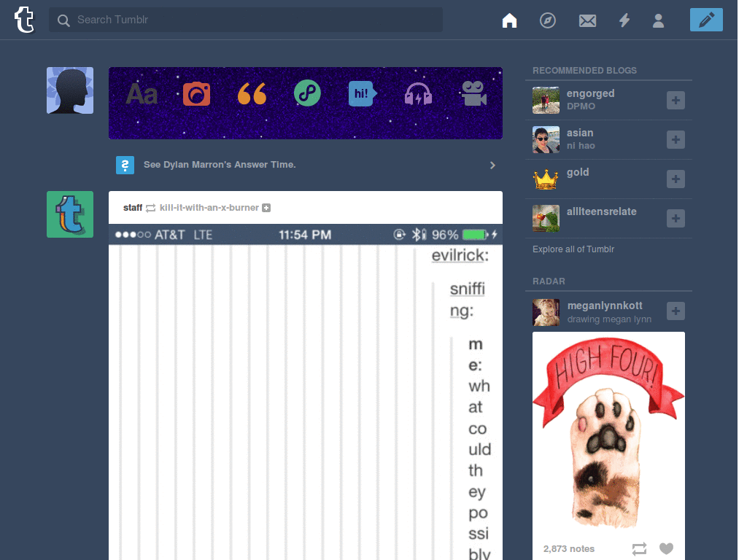Create a Photo post camera icon
Viewport: 747px width, 560px height.
[196, 94]
